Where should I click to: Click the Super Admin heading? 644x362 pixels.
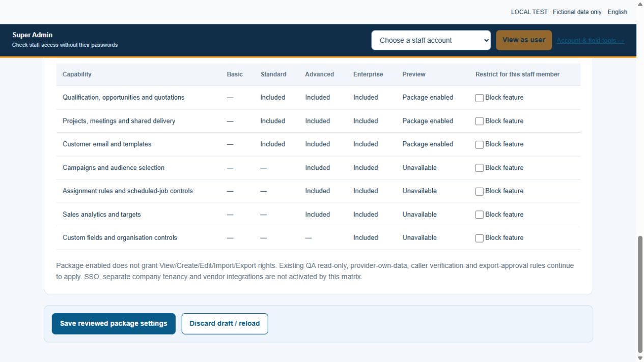pos(33,35)
